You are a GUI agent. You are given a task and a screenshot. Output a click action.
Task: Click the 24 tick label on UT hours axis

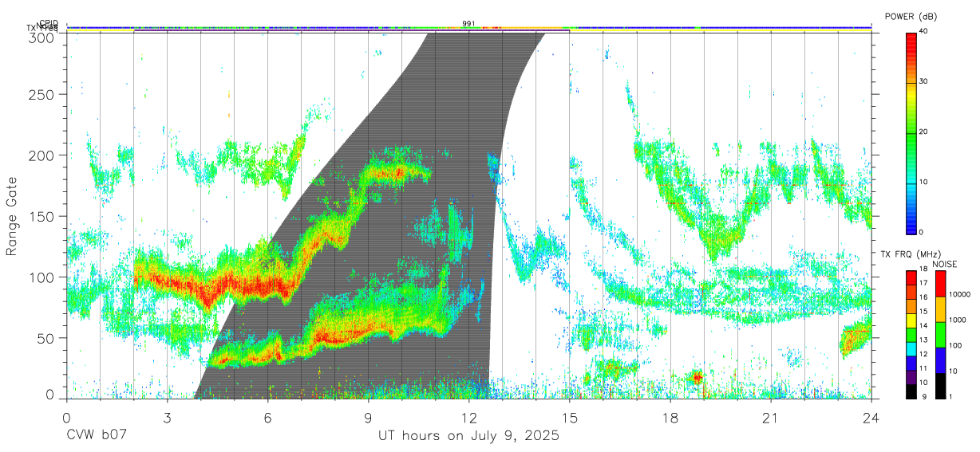pyautogui.click(x=871, y=419)
